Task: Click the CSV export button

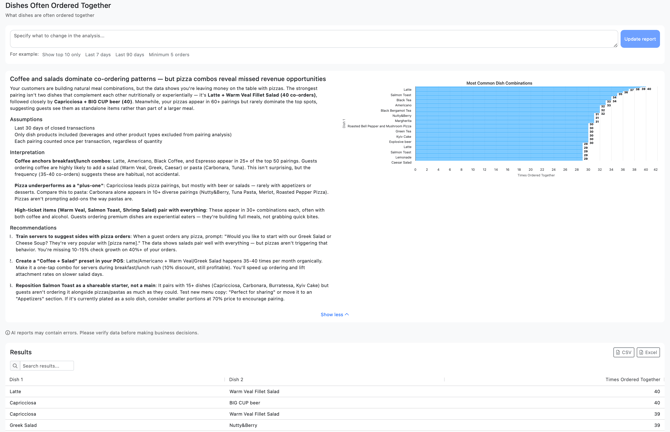Action: click(623, 352)
